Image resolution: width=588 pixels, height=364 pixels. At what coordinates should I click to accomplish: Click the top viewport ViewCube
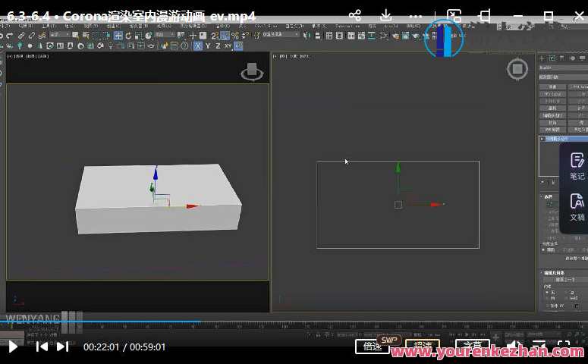pyautogui.click(x=517, y=69)
